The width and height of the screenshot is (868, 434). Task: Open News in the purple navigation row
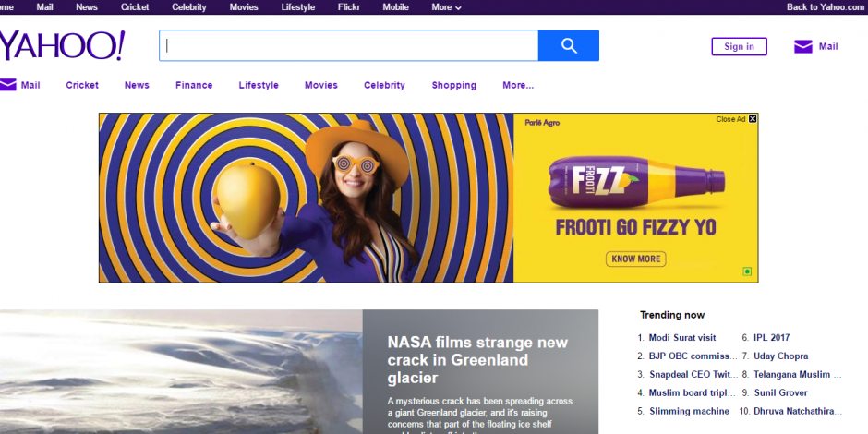(137, 85)
